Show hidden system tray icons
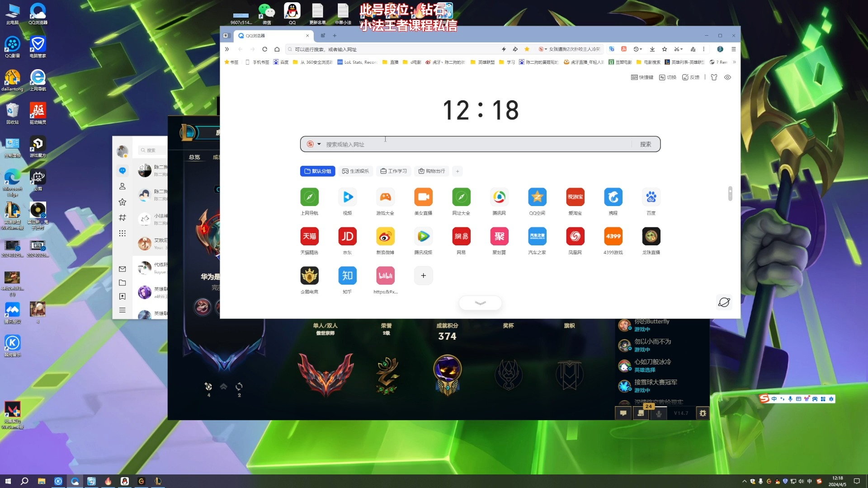868x488 pixels. click(x=744, y=481)
